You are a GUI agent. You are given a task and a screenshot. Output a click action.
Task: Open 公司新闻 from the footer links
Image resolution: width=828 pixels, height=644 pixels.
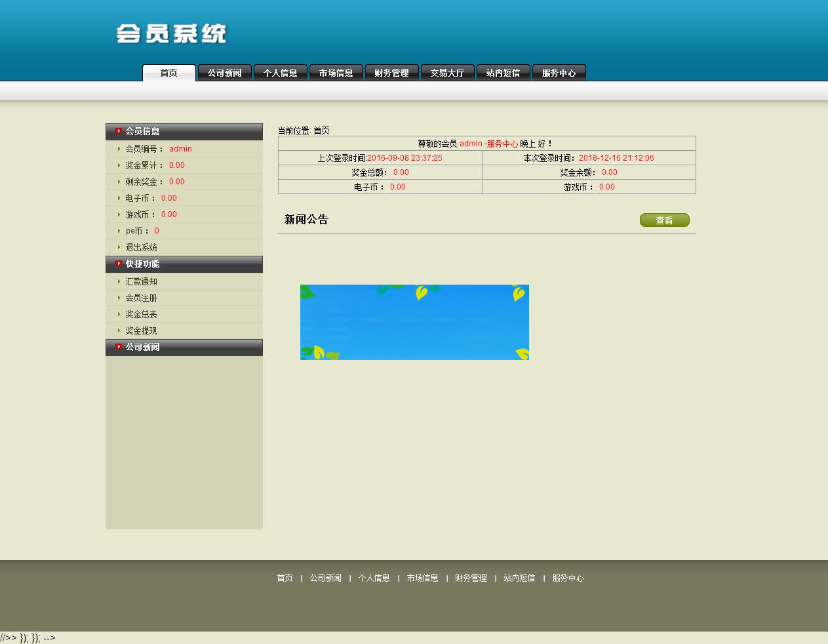[x=326, y=578]
